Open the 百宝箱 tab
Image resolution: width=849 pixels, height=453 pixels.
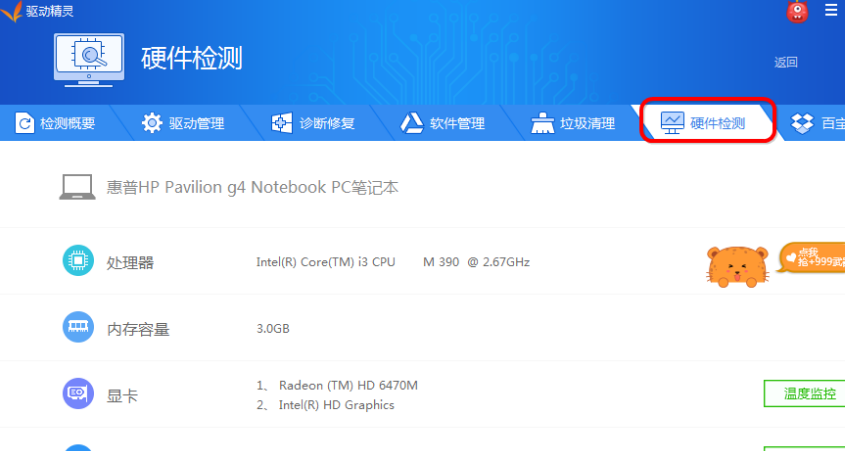tap(818, 124)
